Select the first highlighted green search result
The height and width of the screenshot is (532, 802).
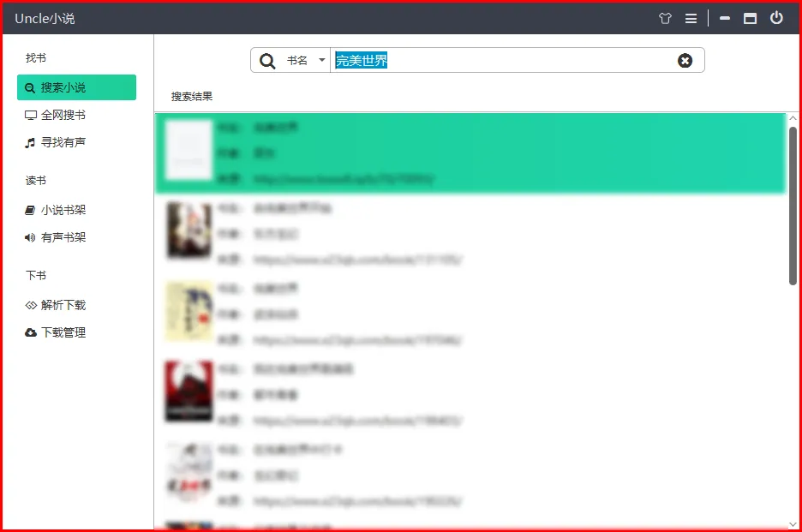470,153
